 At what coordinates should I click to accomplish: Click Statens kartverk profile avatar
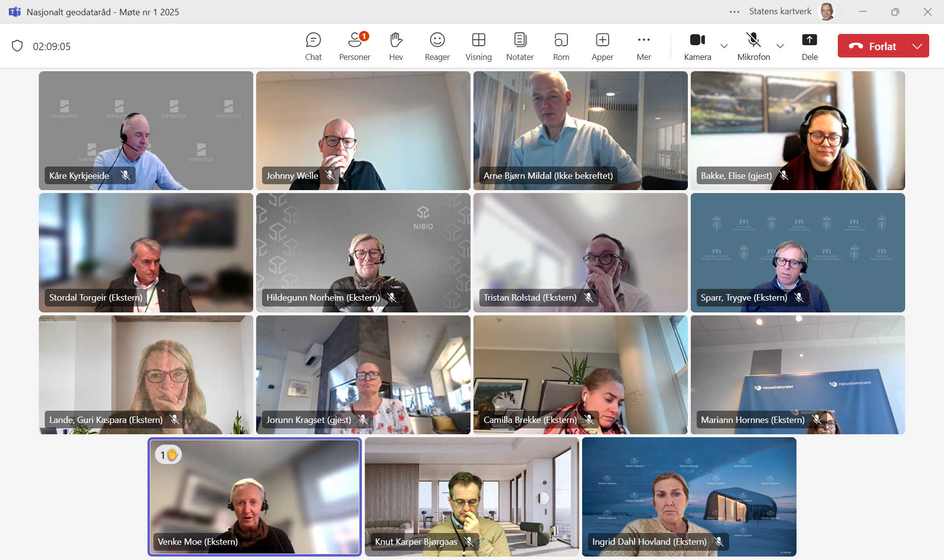[x=826, y=12]
